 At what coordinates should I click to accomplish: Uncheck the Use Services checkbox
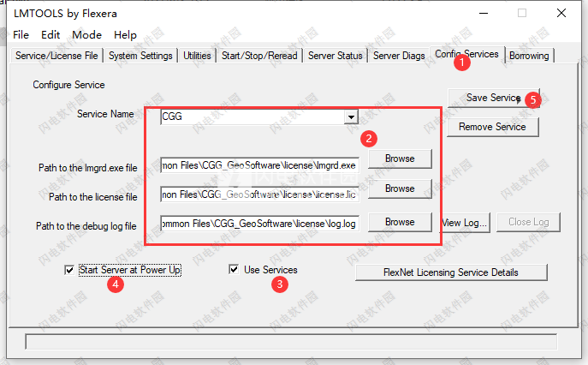234,270
